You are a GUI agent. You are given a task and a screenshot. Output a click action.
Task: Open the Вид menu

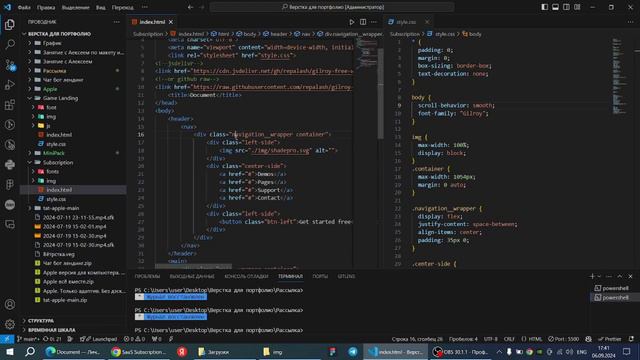100,7
